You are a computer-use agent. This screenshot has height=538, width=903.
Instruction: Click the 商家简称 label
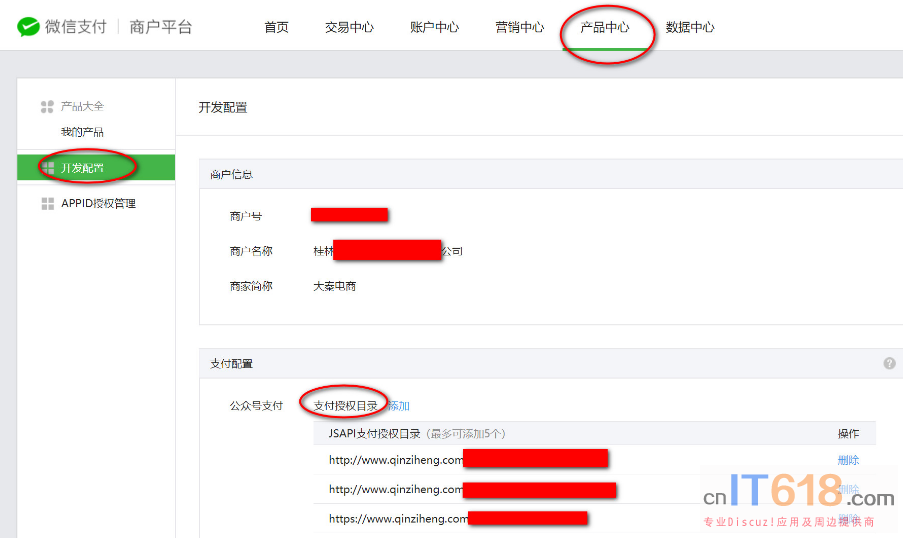pos(251,286)
